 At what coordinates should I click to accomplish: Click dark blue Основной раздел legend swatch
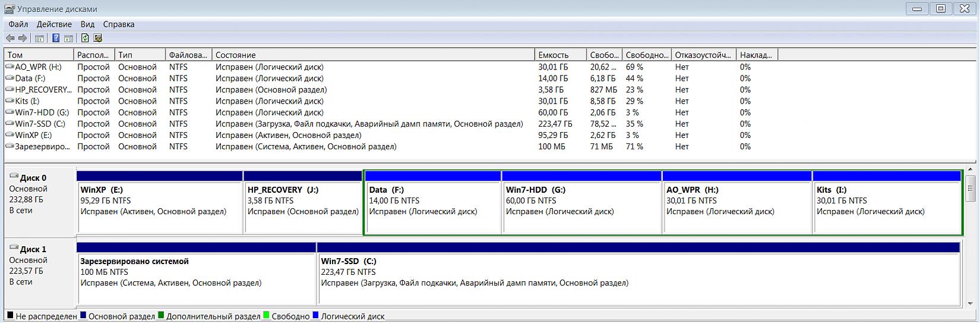point(83,315)
